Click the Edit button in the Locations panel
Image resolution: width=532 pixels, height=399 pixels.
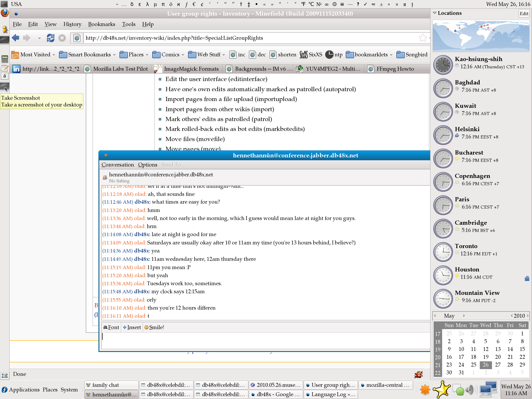click(524, 14)
